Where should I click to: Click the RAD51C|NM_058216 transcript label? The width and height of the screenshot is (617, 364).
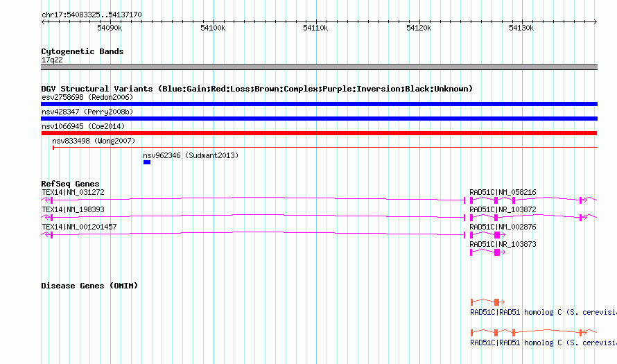point(503,193)
